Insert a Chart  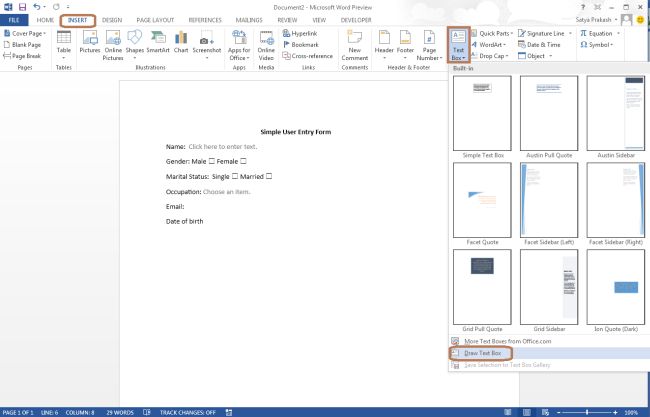pyautogui.click(x=181, y=42)
